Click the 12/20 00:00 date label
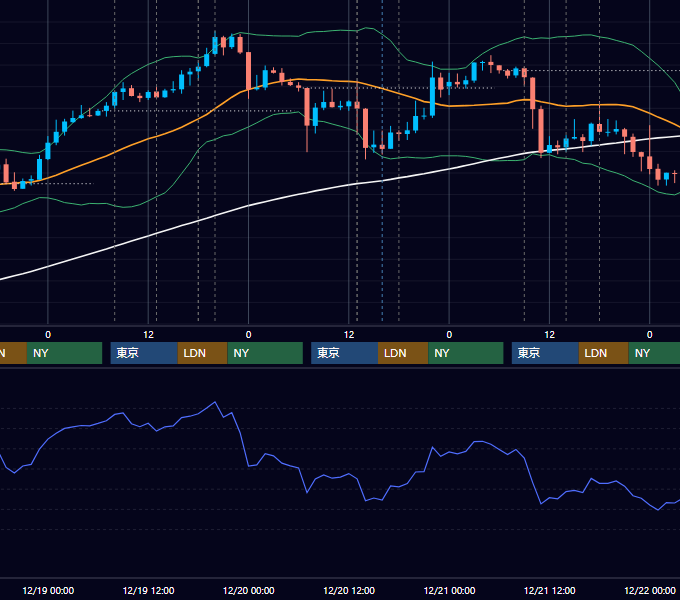Viewport: 680px width, 600px height. [x=248, y=590]
